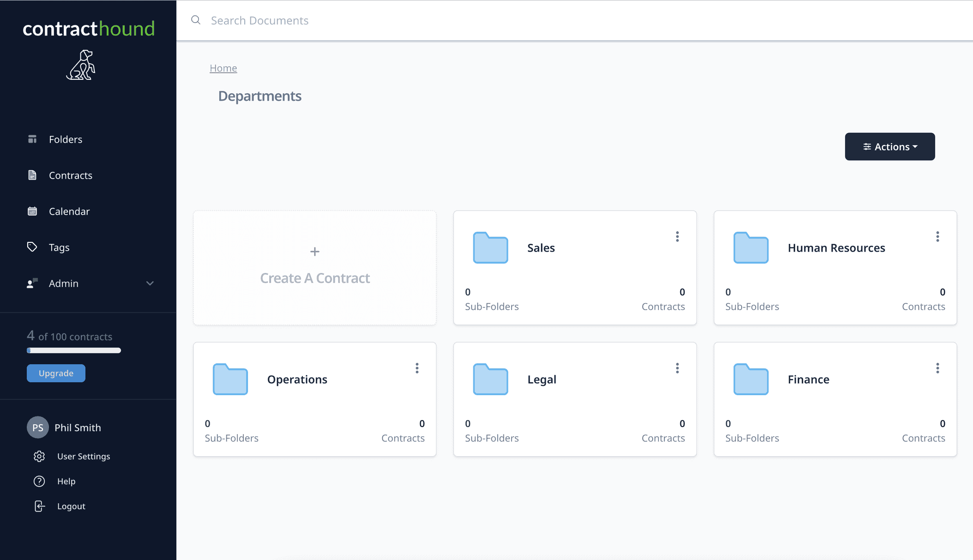
Task: Open the Actions dropdown
Action: pos(889,146)
